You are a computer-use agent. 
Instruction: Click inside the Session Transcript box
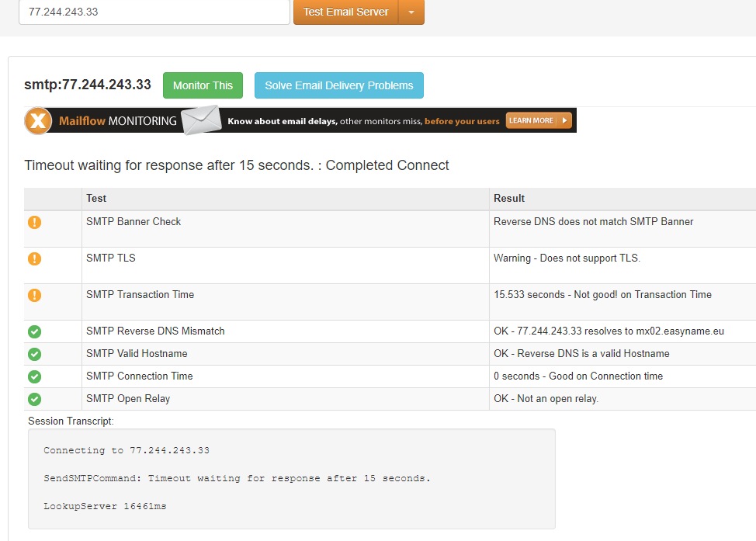pos(291,478)
